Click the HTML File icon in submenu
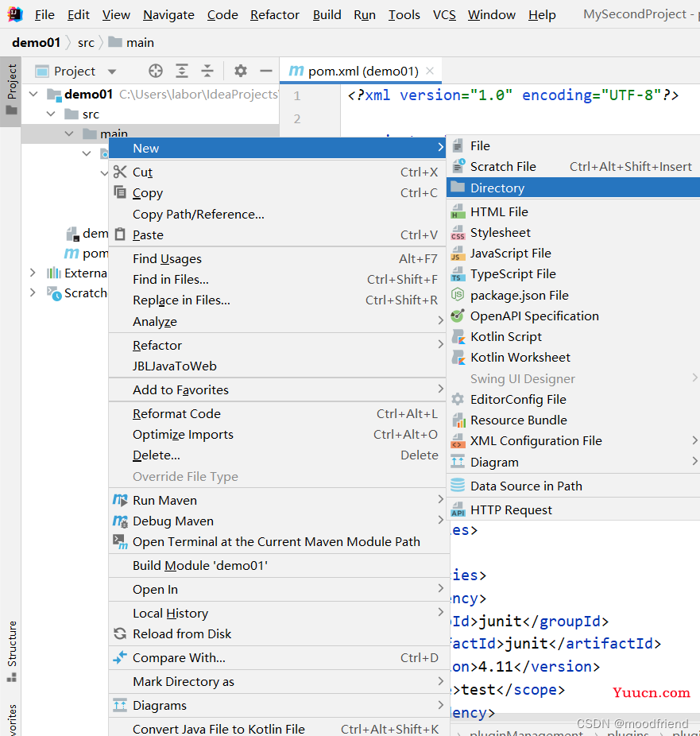The height and width of the screenshot is (736, 700). [458, 211]
